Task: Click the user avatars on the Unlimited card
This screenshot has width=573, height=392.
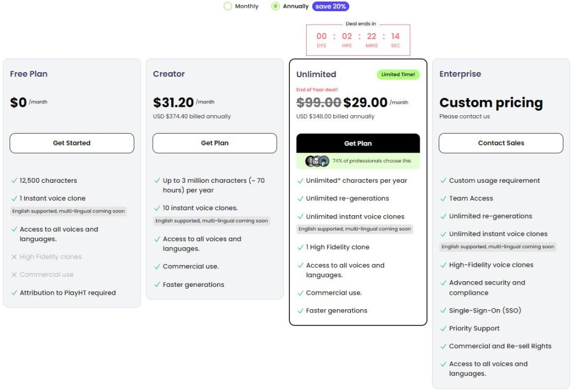Action: (x=317, y=160)
